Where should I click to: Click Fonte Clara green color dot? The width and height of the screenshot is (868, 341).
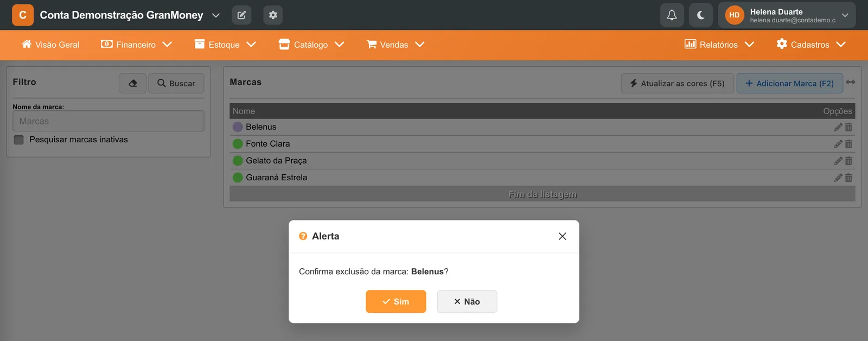pyautogui.click(x=238, y=144)
